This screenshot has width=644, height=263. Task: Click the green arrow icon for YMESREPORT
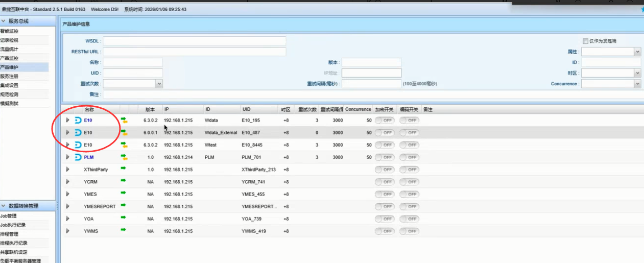tap(123, 205)
